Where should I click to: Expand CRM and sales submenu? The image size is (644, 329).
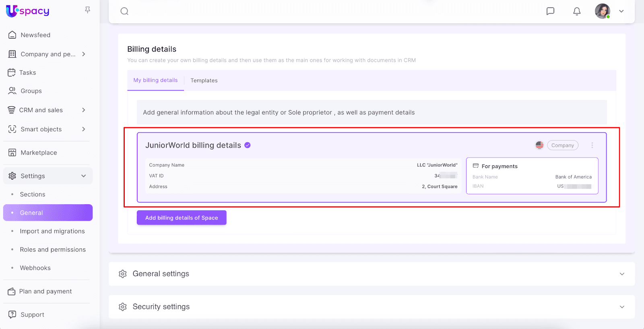tap(84, 110)
